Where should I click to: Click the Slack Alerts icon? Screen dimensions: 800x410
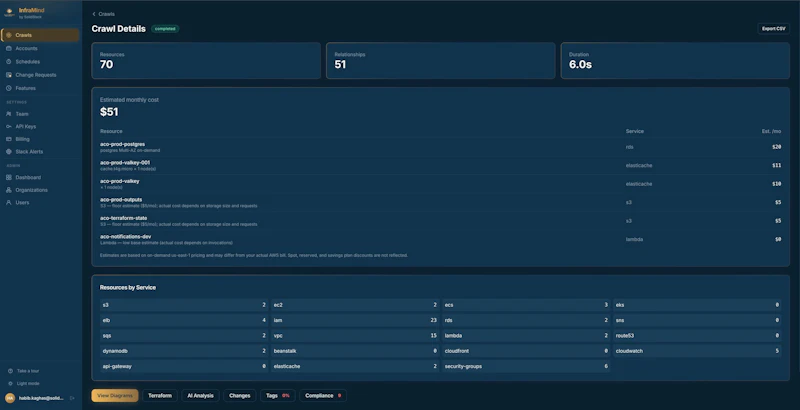(x=9, y=152)
